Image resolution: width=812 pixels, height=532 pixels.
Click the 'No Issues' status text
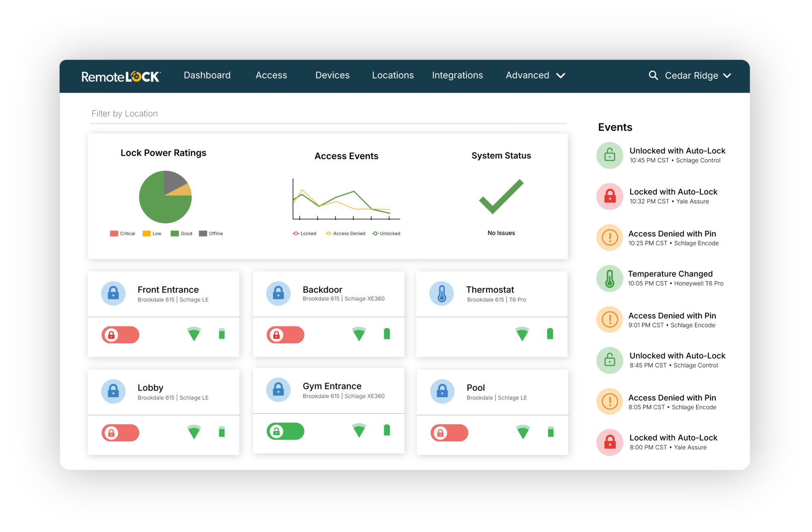coord(501,233)
